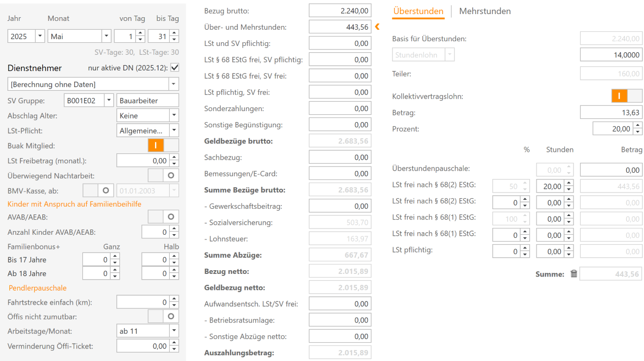This screenshot has width=644, height=361.
Task: Open the Arbeitstage/Monat dropdown
Action: coord(174,331)
